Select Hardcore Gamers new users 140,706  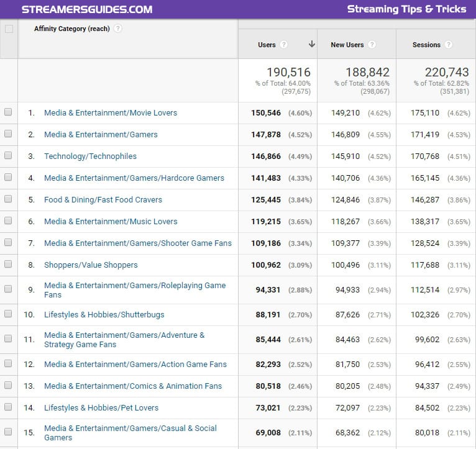tap(346, 178)
